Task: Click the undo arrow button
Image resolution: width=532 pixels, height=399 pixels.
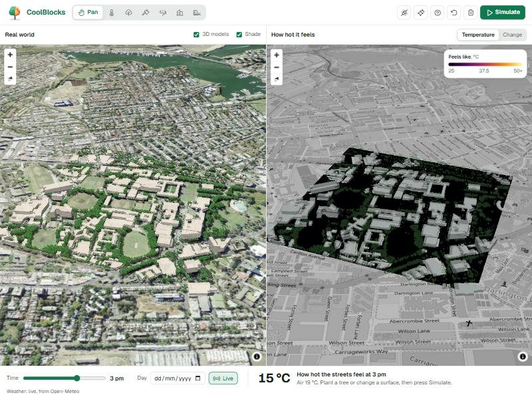Action: point(454,13)
